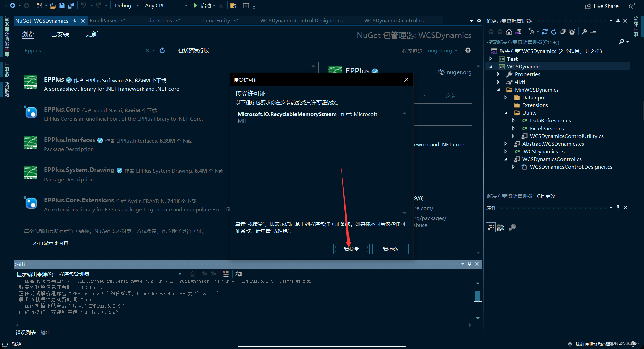Click switch views icon in Solution Explorer
Screen dimensions: 644x349
tap(518, 32)
